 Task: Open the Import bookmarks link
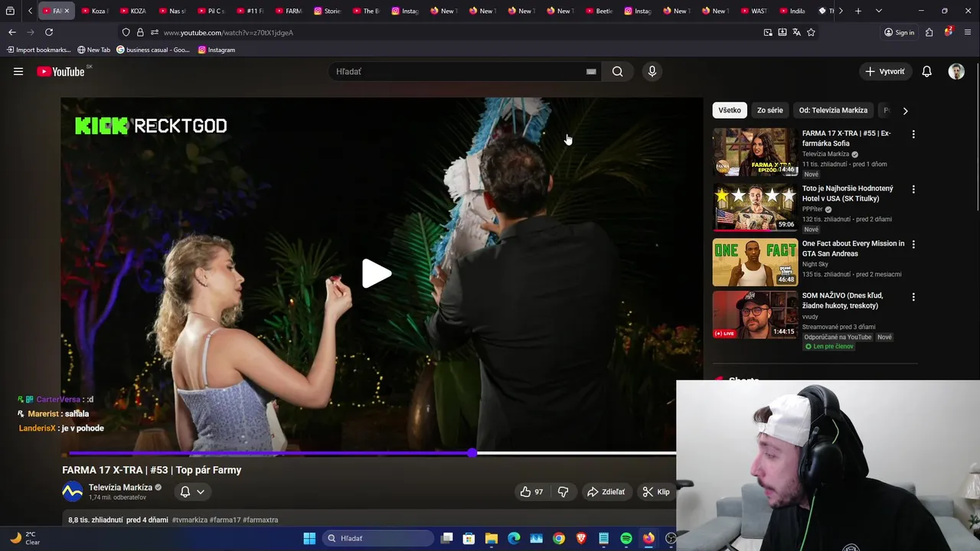pyautogui.click(x=38, y=50)
